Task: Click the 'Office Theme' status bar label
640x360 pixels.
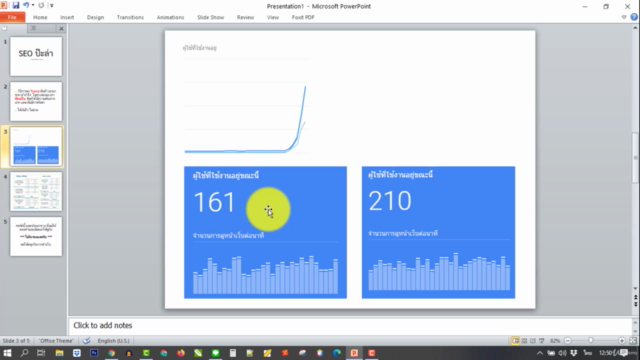Action: [56, 340]
